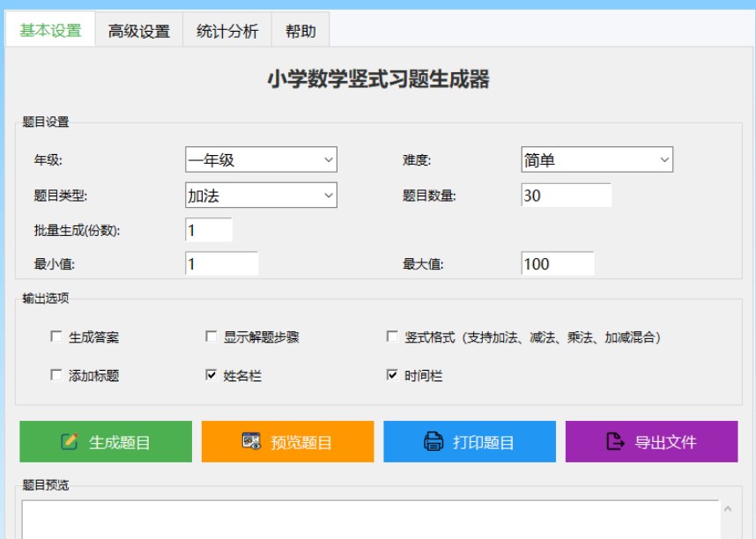756x539 pixels.
Task: Go to the 帮助 tab
Action: (x=300, y=31)
